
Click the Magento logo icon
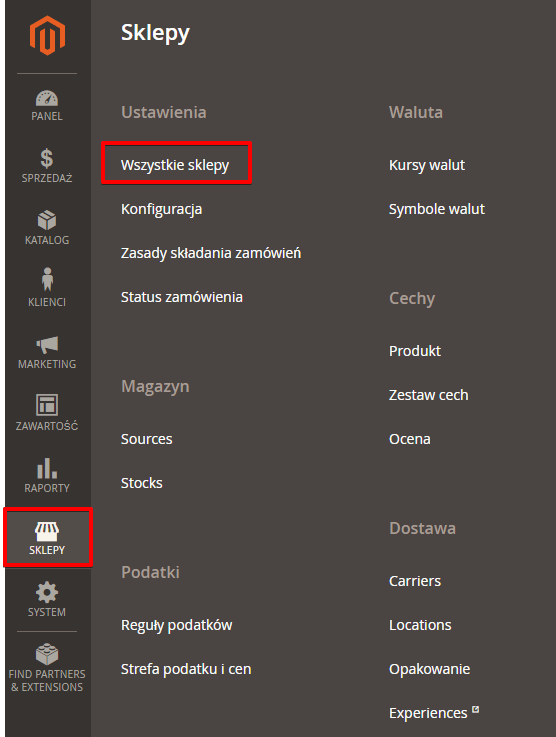(47, 35)
